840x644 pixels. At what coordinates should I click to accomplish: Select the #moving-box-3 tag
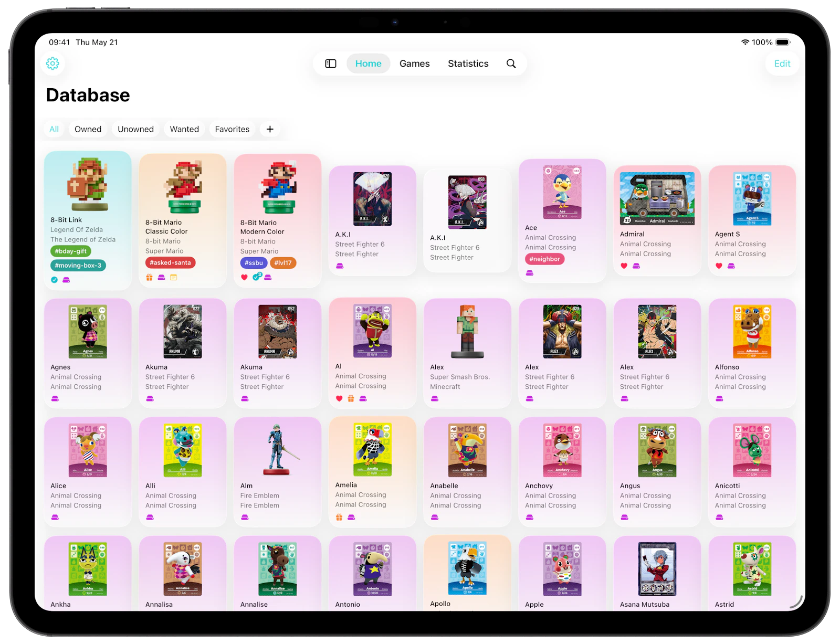point(78,266)
